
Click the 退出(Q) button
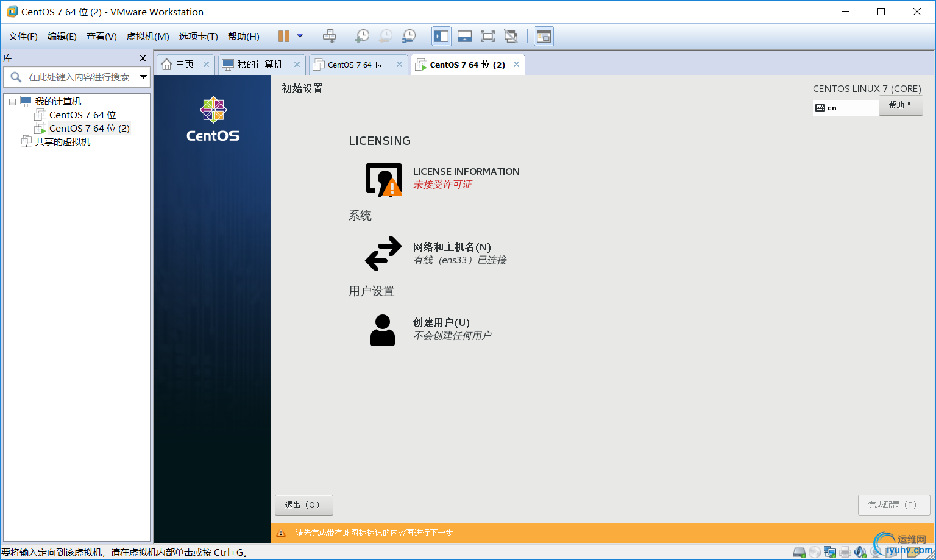[303, 505]
